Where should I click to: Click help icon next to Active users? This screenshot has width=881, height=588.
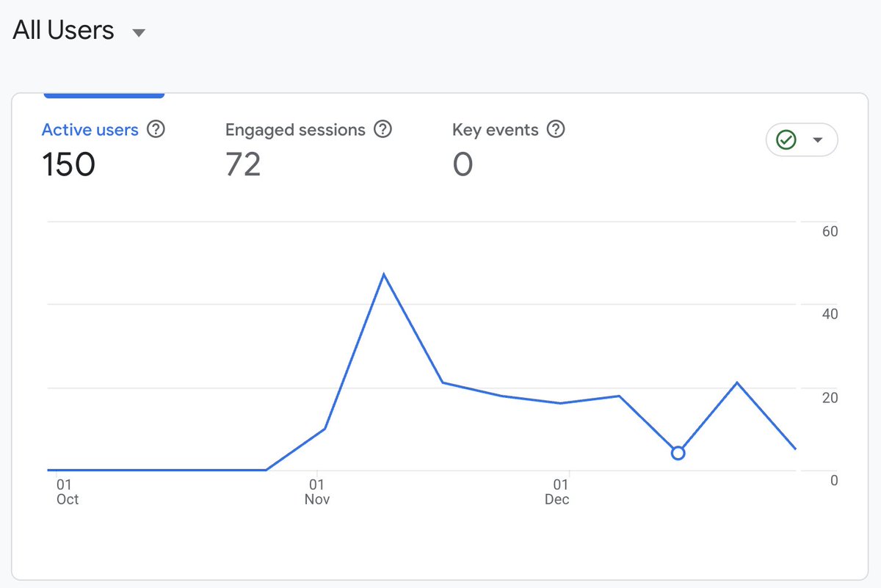(156, 129)
